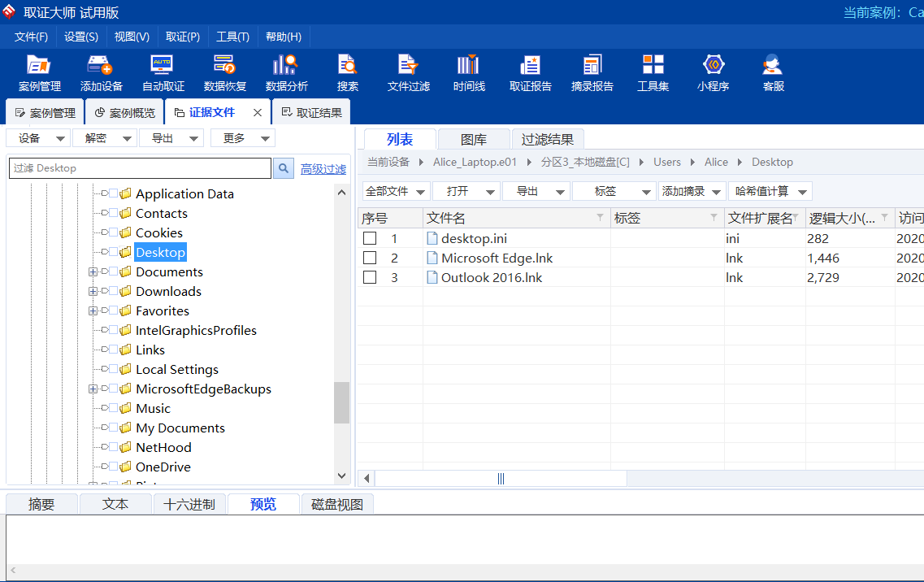This screenshot has width=924, height=582.
Task: Expand the Favorites tree node
Action: coord(93,311)
